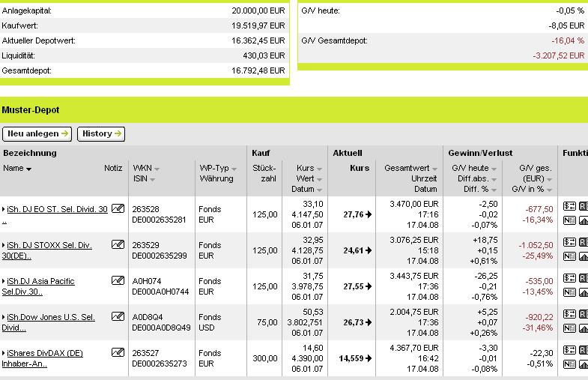
Task: Open trade icon for iShares DivDAX (DE)
Action: coord(569,350)
